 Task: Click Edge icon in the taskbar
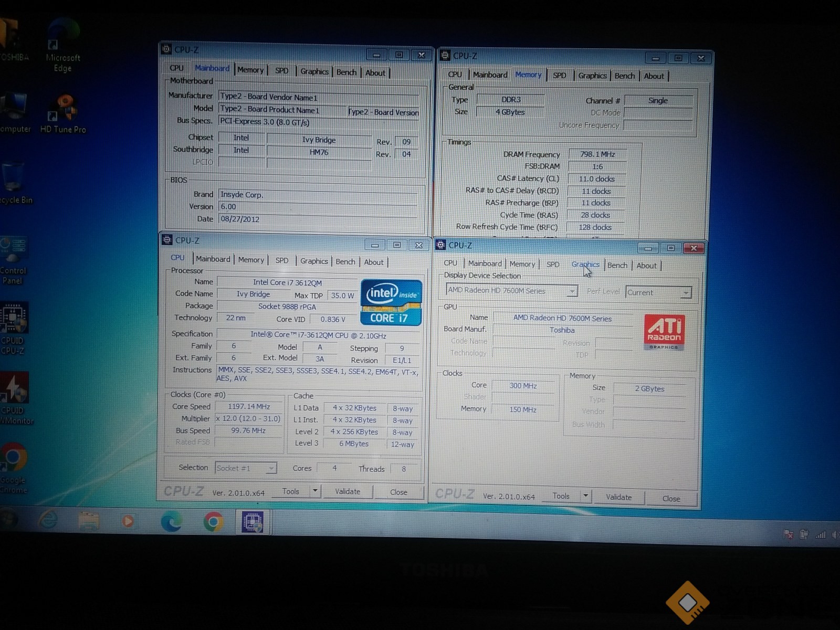tap(171, 521)
